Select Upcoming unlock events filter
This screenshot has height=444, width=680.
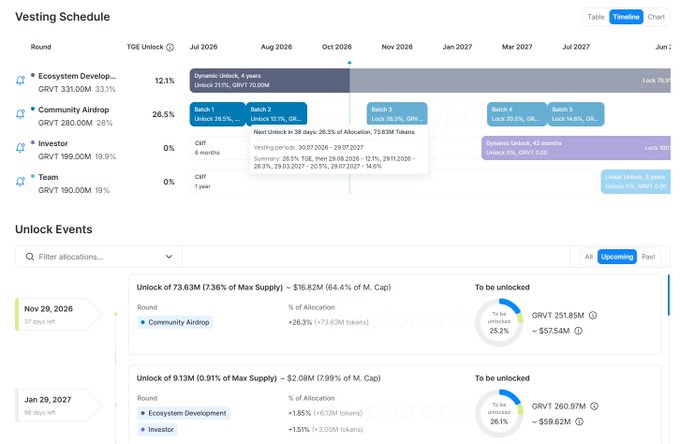click(x=617, y=257)
